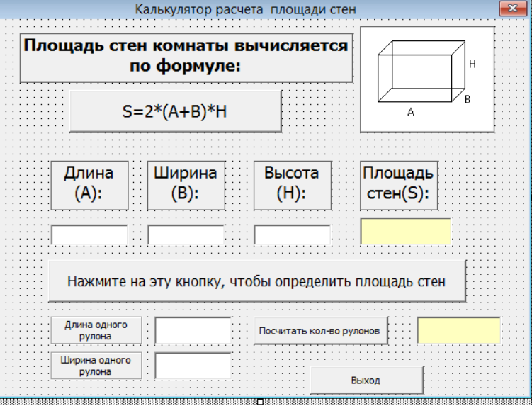Select the Длина (A): label
The height and width of the screenshot is (411, 532).
pos(89,186)
